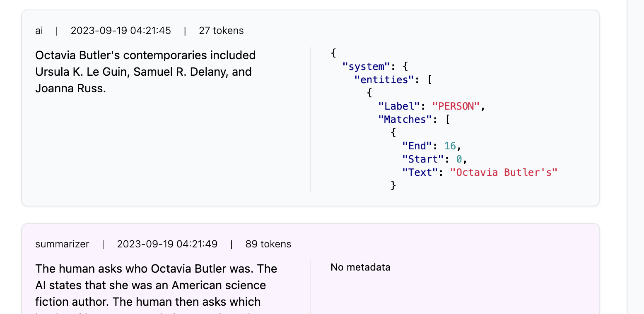Click the "summarizer" role label
Viewport: 644px width, 314px height.
(62, 244)
